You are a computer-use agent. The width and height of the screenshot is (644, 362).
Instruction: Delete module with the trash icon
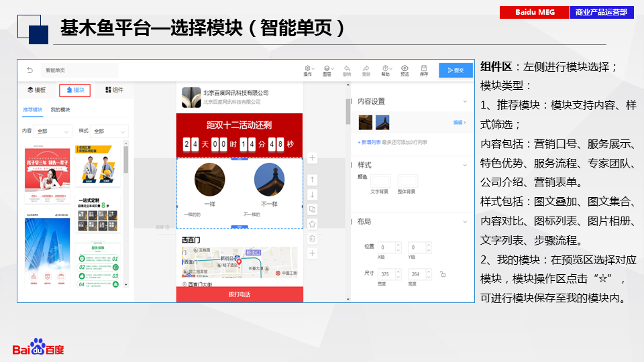(x=312, y=239)
